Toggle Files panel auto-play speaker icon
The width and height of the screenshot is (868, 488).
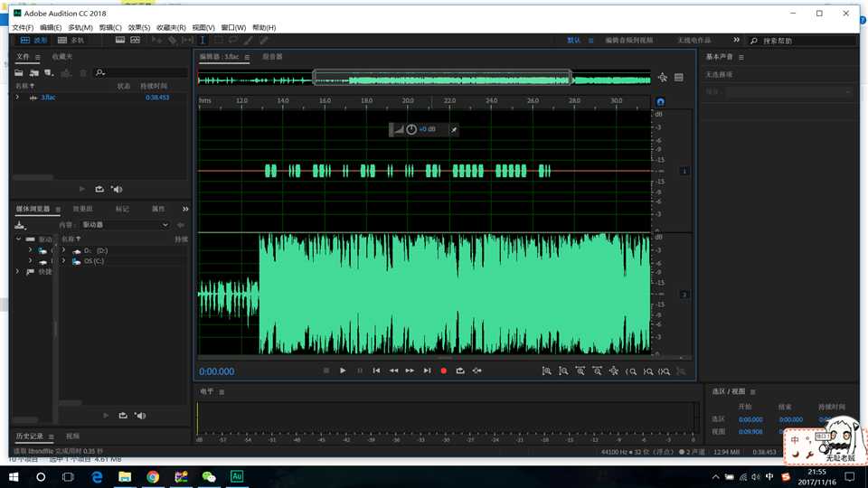pos(117,189)
